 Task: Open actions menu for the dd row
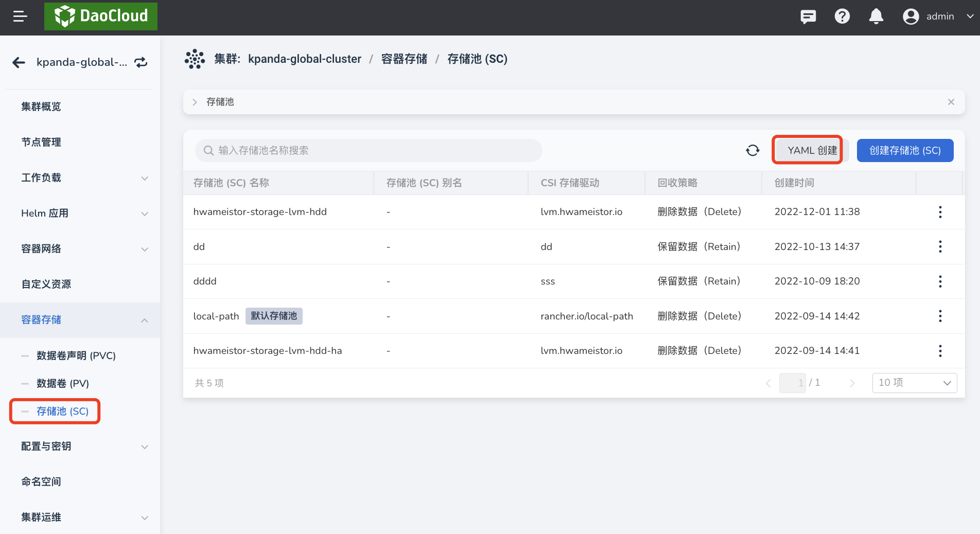[940, 246]
